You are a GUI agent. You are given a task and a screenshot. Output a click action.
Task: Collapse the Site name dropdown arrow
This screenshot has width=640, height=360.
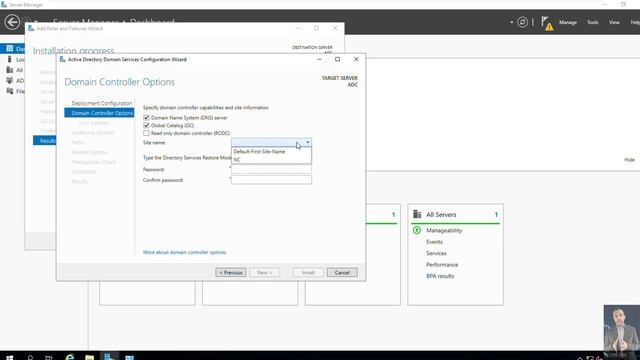coord(308,142)
